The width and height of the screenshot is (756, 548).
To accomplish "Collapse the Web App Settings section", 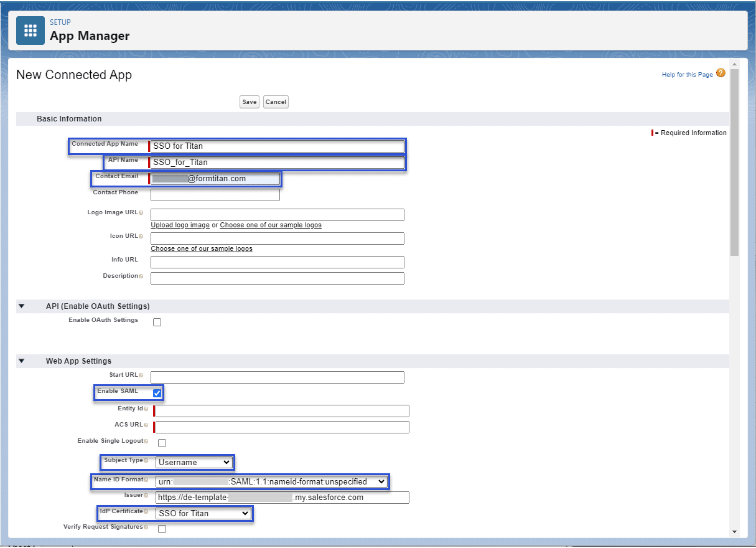I will pos(22,361).
